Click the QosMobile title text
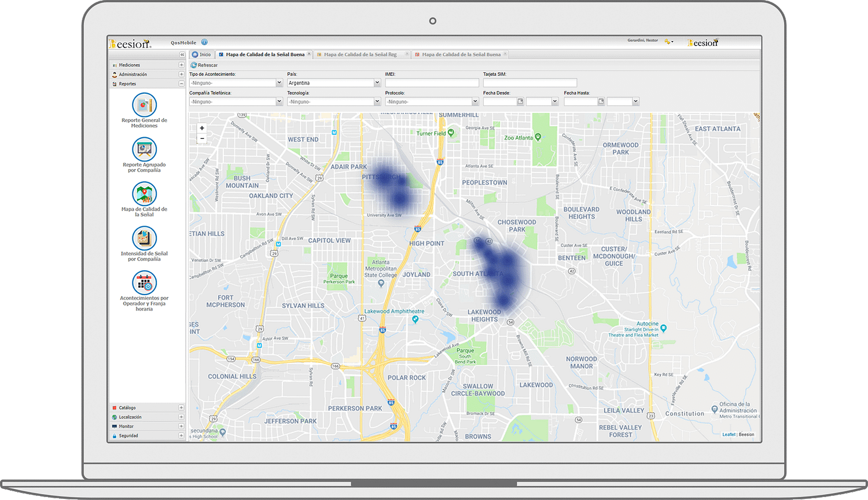The image size is (868, 500). tap(183, 43)
